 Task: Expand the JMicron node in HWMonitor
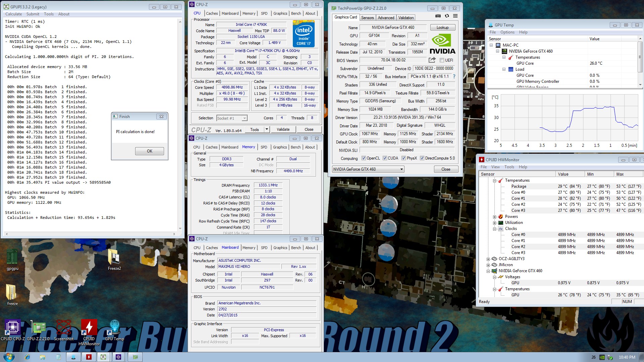click(x=488, y=265)
